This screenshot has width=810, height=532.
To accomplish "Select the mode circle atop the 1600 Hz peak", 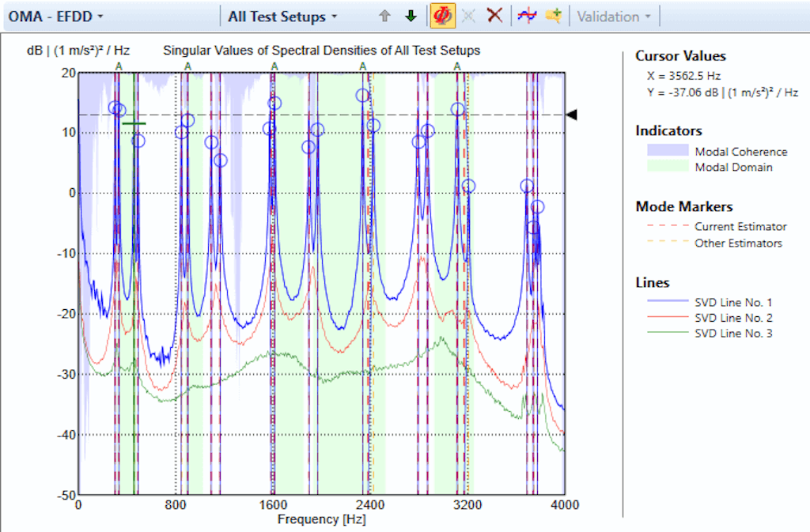I will click(274, 104).
